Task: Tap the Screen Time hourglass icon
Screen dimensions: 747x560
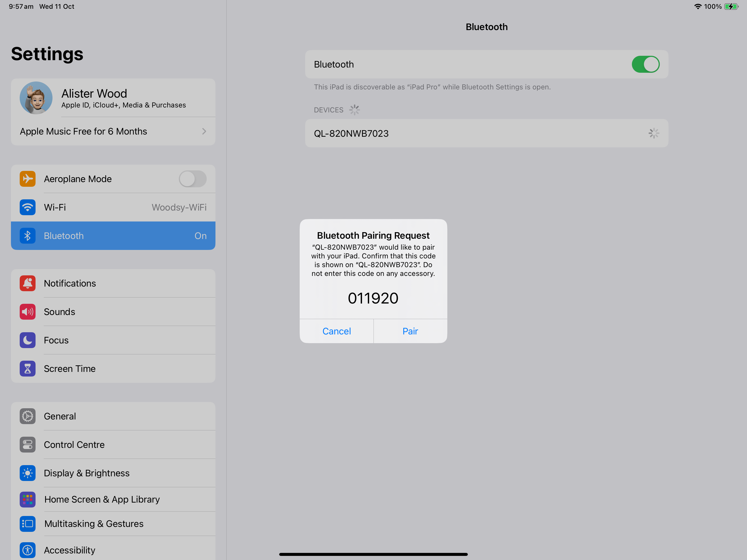Action: [x=28, y=369]
